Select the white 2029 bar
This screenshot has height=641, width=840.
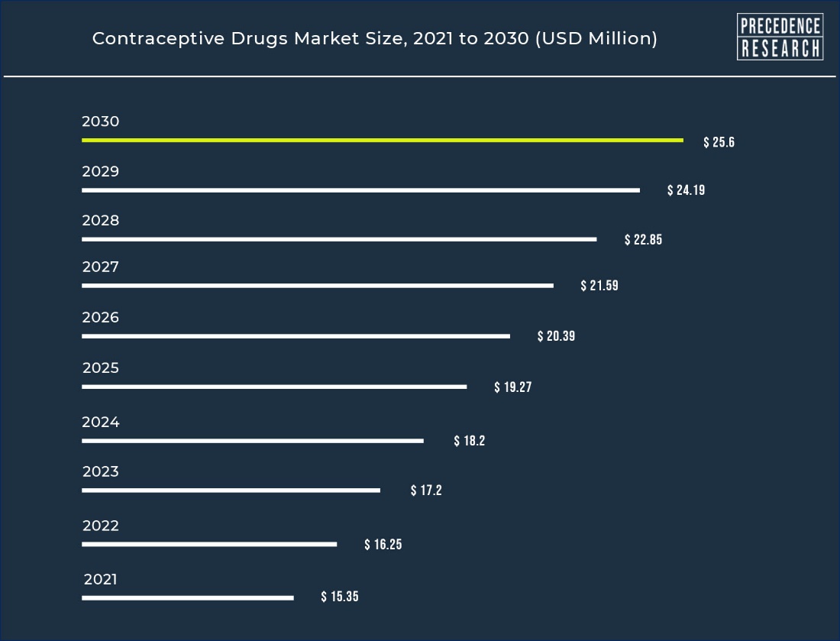(x=360, y=190)
